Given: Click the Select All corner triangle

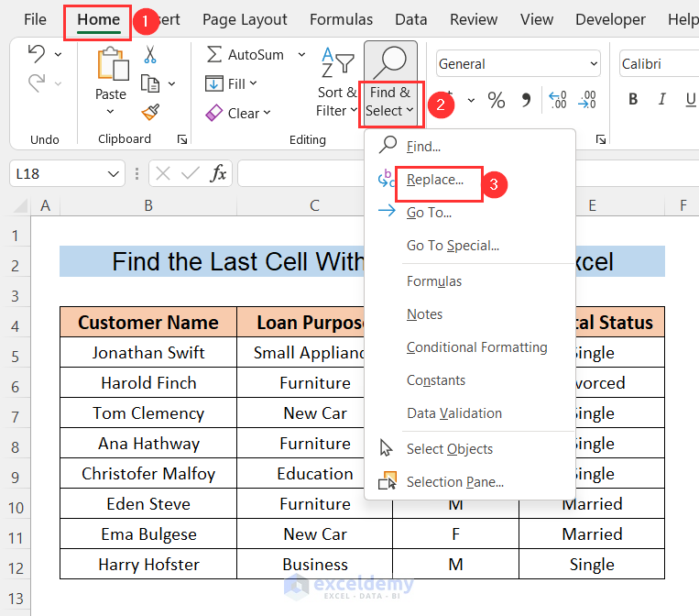Looking at the screenshot, I should click(x=20, y=205).
